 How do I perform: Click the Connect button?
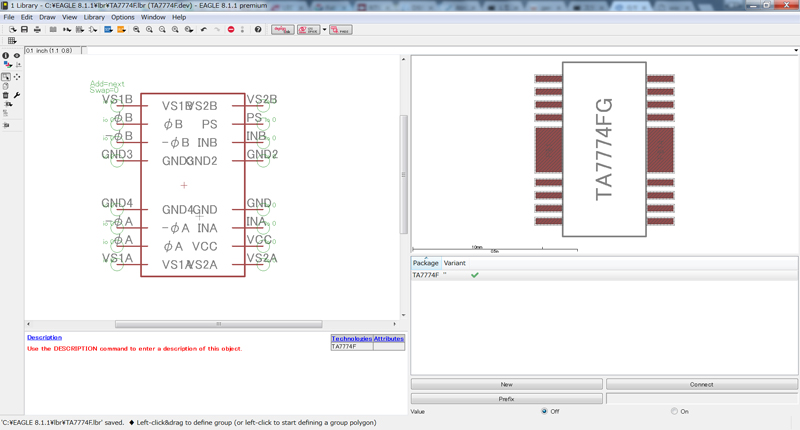[x=702, y=384]
